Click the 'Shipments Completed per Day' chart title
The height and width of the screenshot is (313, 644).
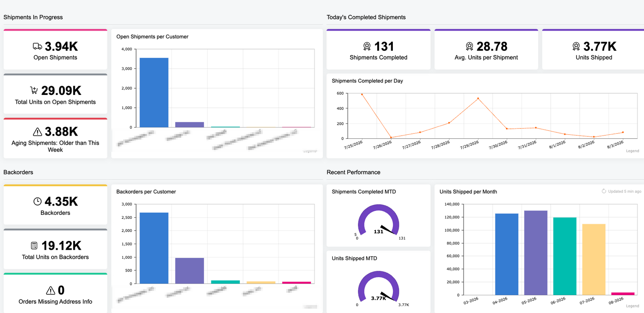[x=367, y=81]
